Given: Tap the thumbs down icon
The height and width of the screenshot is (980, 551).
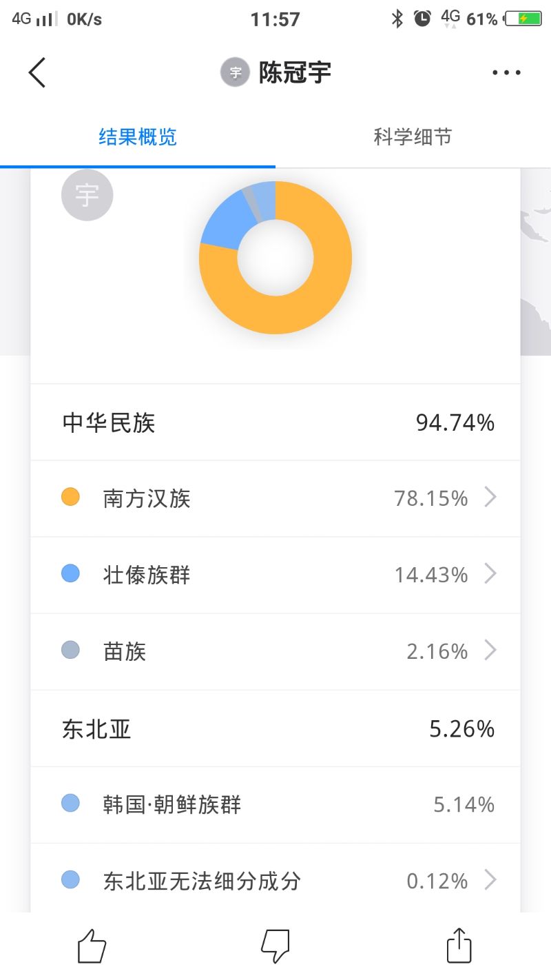Looking at the screenshot, I should tap(275, 946).
